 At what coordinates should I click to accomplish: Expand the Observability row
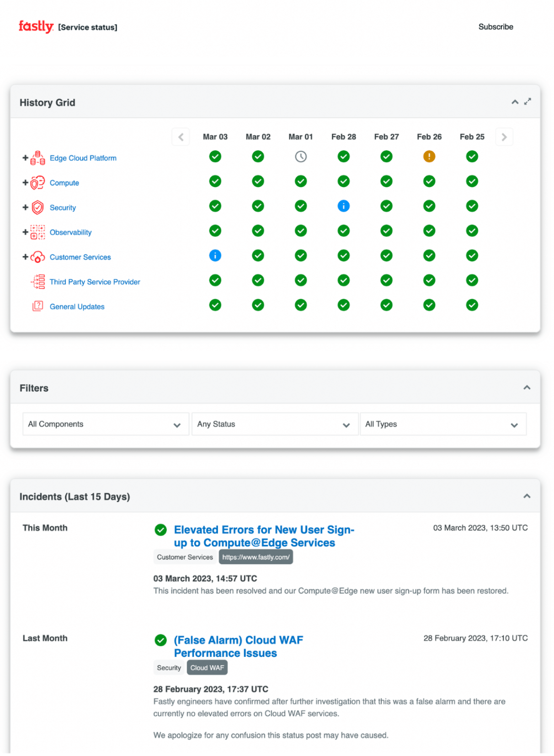click(25, 232)
